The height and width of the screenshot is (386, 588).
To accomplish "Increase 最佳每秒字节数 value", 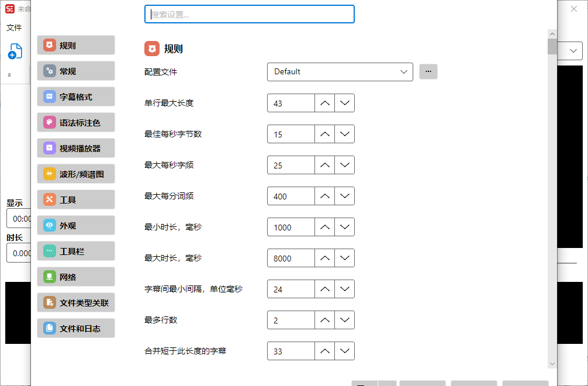I will click(x=325, y=134).
